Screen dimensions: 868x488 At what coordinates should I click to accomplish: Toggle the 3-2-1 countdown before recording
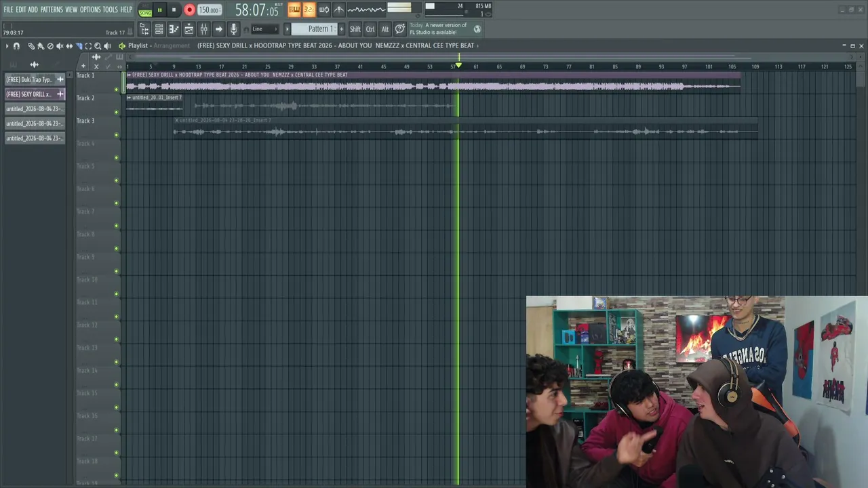click(x=309, y=9)
